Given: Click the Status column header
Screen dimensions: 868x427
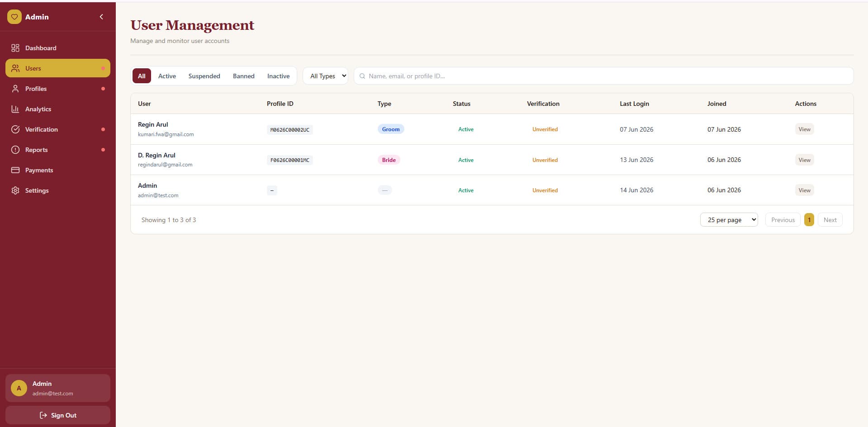Looking at the screenshot, I should [x=461, y=104].
